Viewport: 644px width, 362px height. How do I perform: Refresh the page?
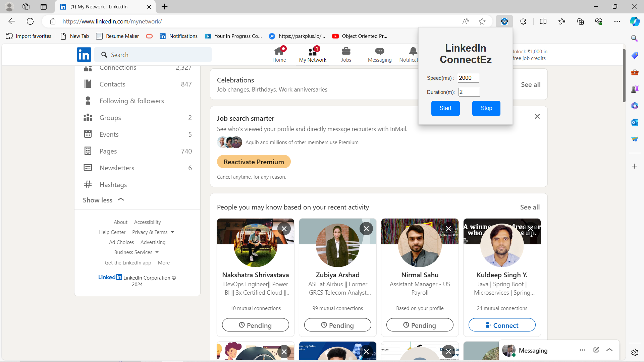click(30, 21)
